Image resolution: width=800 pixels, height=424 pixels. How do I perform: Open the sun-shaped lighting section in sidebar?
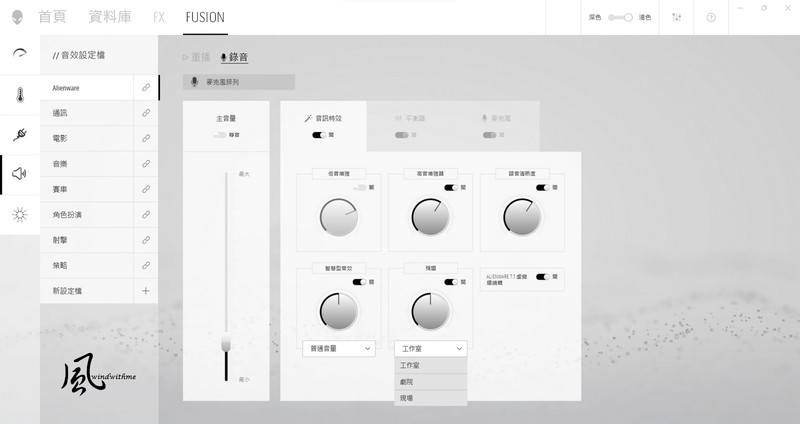[x=19, y=214]
